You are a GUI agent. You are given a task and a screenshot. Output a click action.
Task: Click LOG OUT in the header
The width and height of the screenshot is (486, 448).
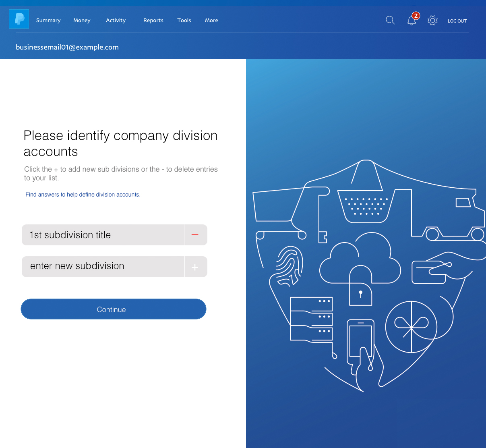pos(457,21)
